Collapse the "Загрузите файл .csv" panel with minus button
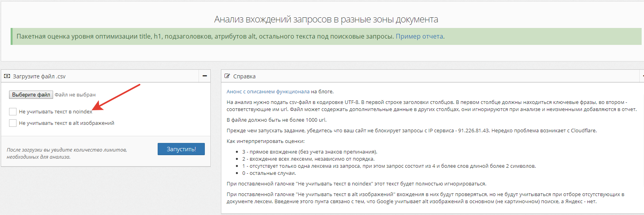644x215 pixels. pyautogui.click(x=204, y=76)
